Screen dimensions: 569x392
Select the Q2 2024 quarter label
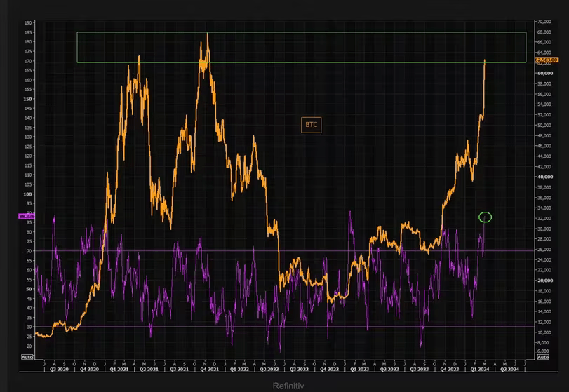tap(510, 369)
